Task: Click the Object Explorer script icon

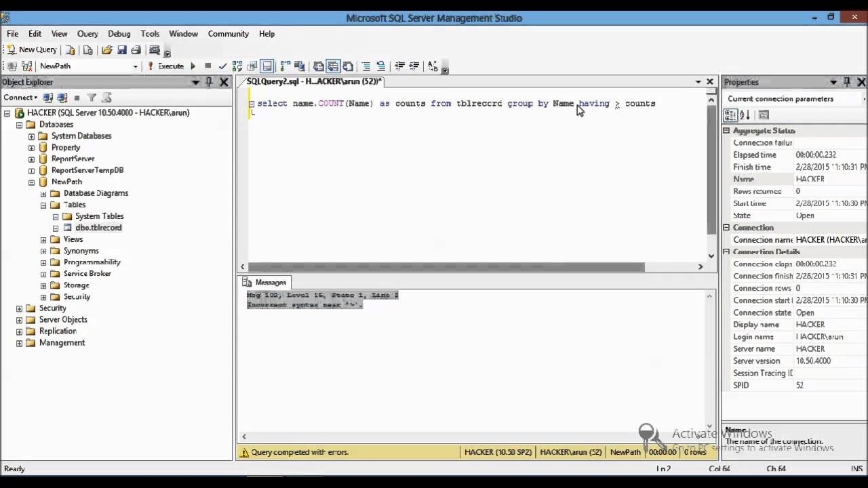Action: (106, 98)
